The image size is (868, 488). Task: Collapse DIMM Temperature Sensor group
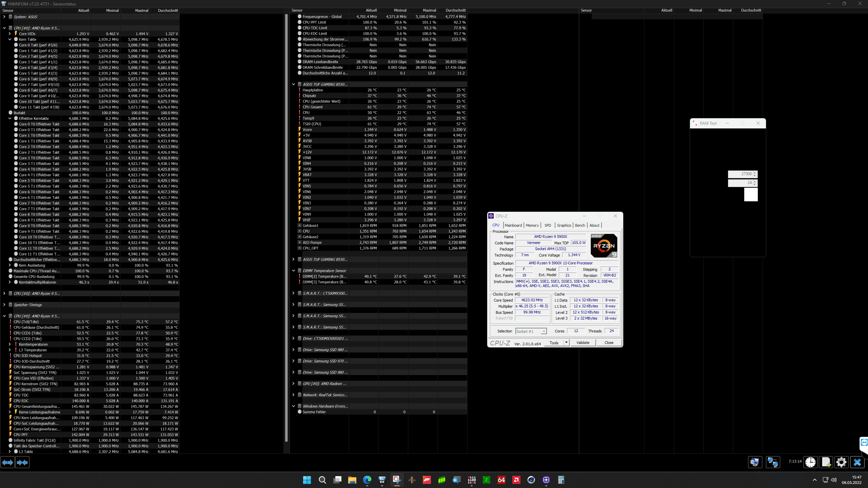tap(294, 271)
